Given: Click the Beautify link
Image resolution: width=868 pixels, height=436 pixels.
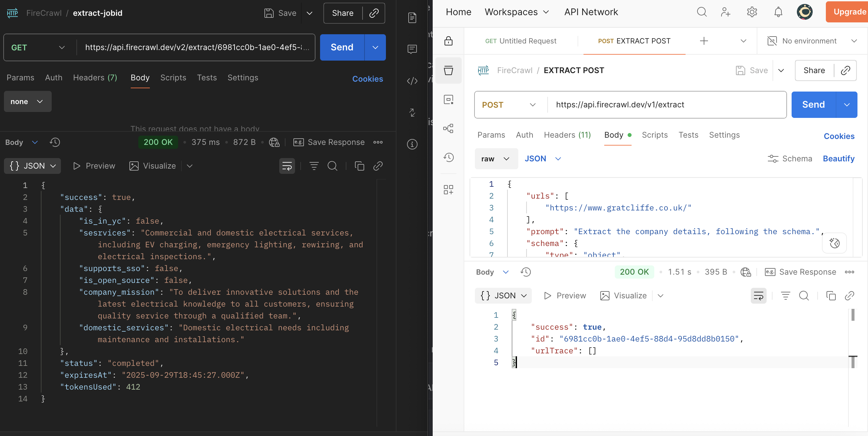Looking at the screenshot, I should point(838,159).
